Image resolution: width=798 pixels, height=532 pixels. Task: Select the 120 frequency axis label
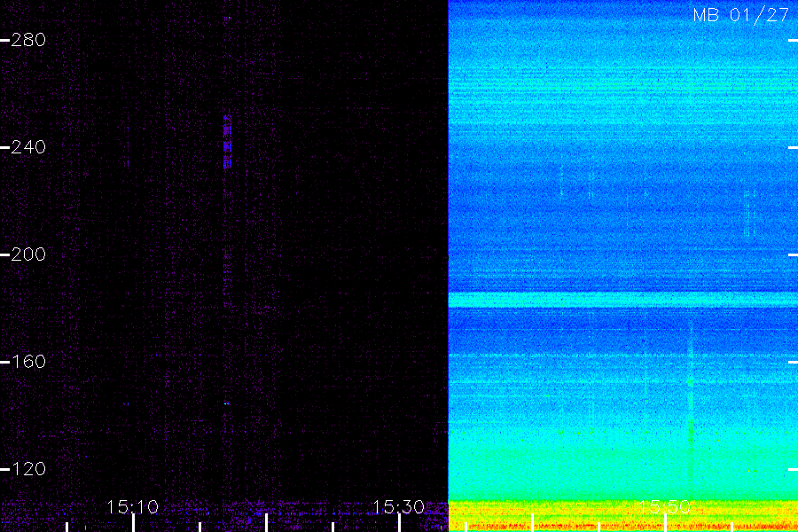pyautogui.click(x=28, y=469)
